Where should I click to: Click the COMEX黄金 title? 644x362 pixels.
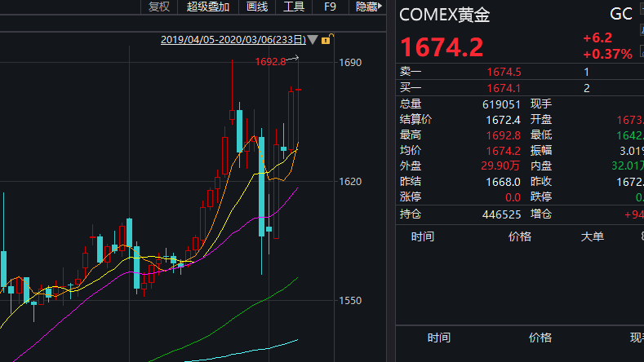click(x=445, y=15)
